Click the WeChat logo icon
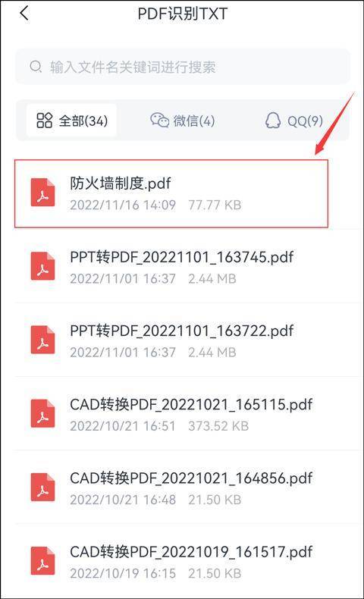Image resolution: width=364 pixels, height=599 pixels. [160, 120]
